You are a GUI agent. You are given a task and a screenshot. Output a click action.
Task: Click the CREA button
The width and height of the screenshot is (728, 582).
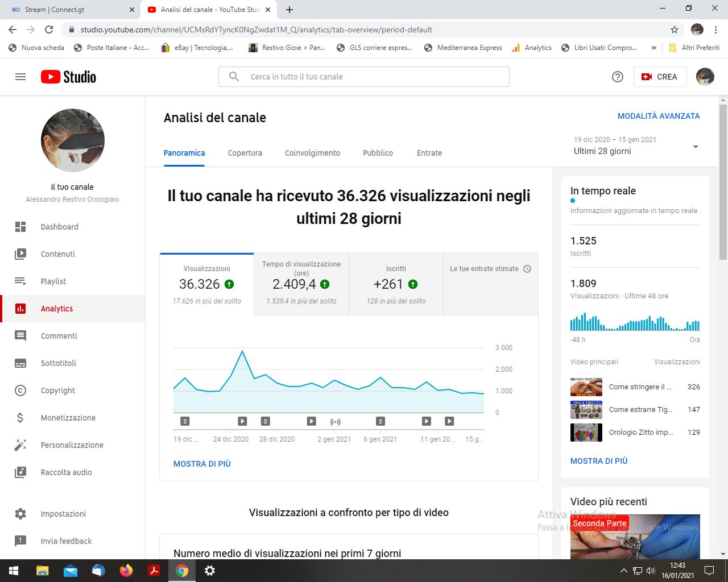coord(660,77)
